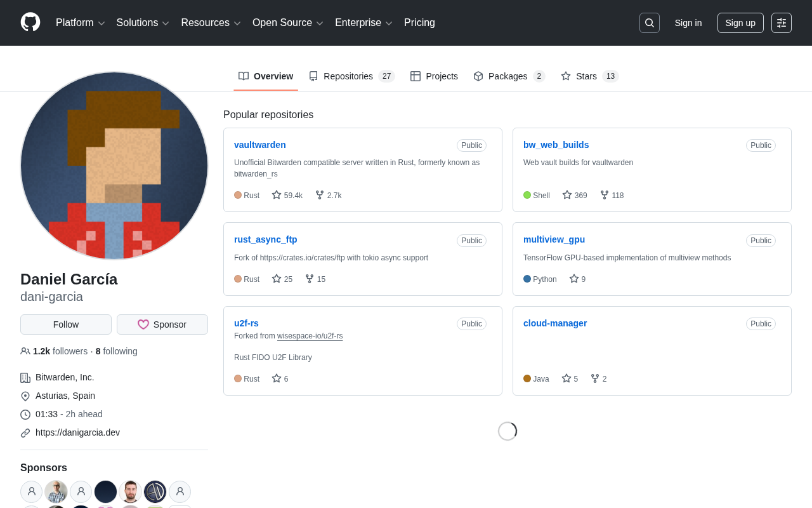The width and height of the screenshot is (812, 508).
Task: Open the danigarcia.dev website link
Action: [77, 432]
